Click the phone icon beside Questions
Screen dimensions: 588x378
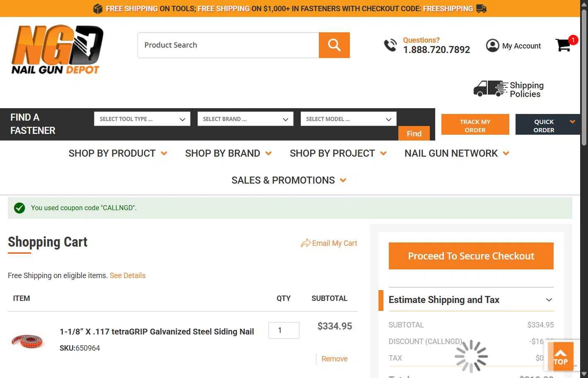390,45
